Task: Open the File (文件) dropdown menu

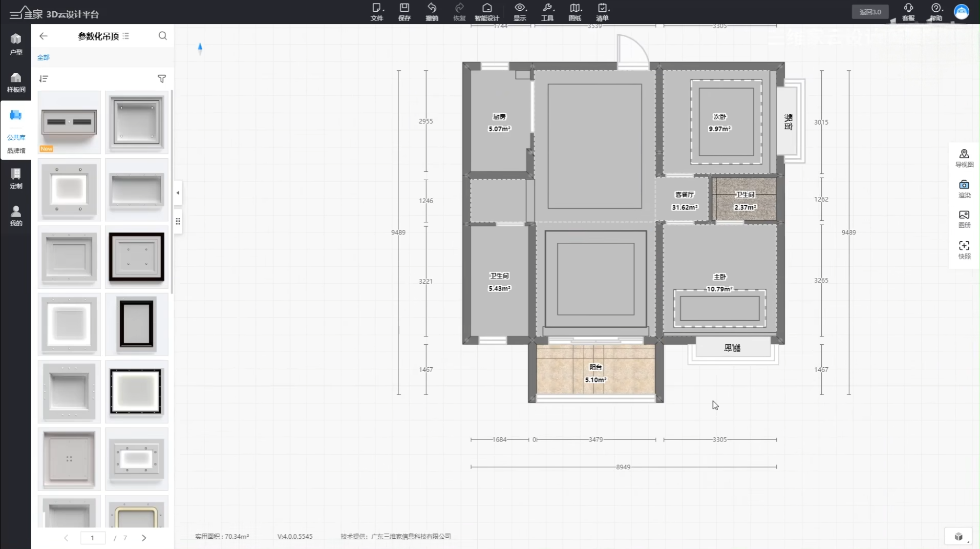Action: pyautogui.click(x=377, y=11)
